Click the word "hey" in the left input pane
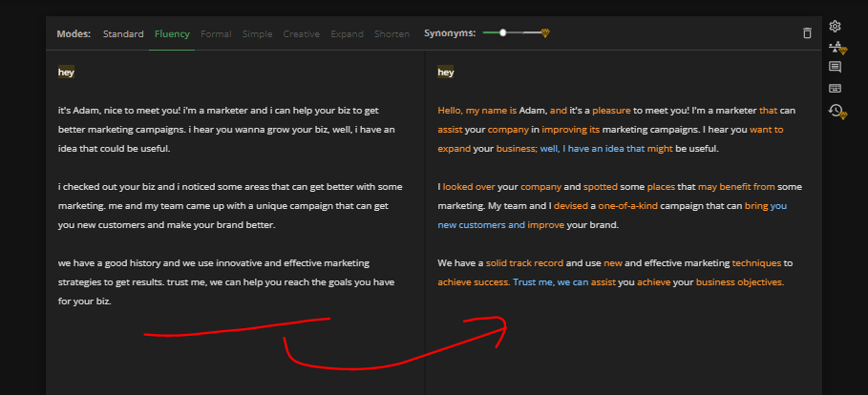Image resolution: width=868 pixels, height=395 pixels. coord(66,72)
